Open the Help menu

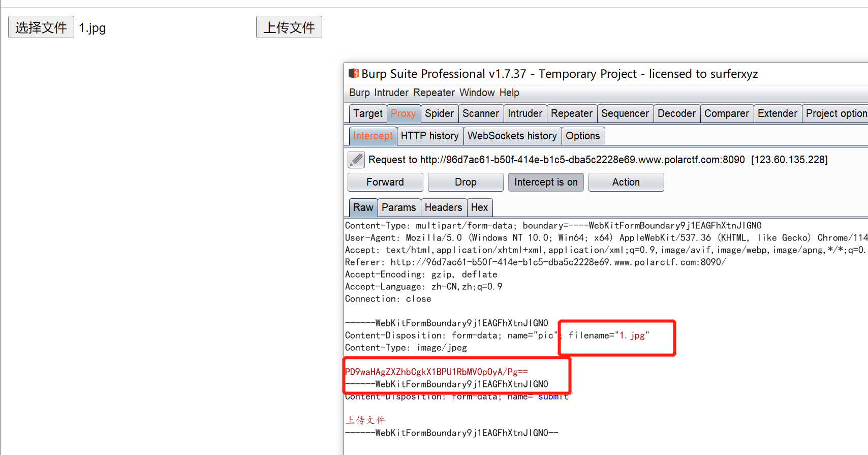(509, 93)
